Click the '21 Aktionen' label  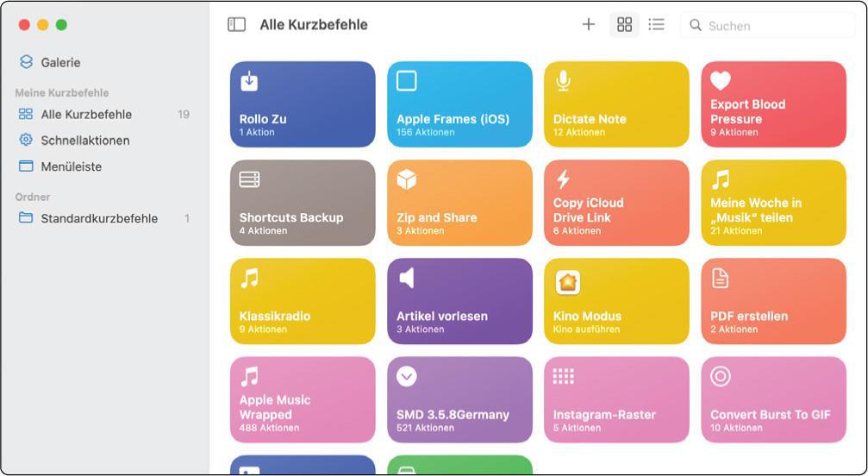(736, 231)
